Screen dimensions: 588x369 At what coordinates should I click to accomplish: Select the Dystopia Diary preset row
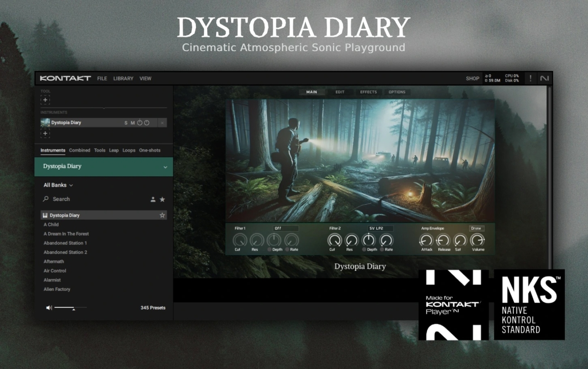pyautogui.click(x=104, y=215)
